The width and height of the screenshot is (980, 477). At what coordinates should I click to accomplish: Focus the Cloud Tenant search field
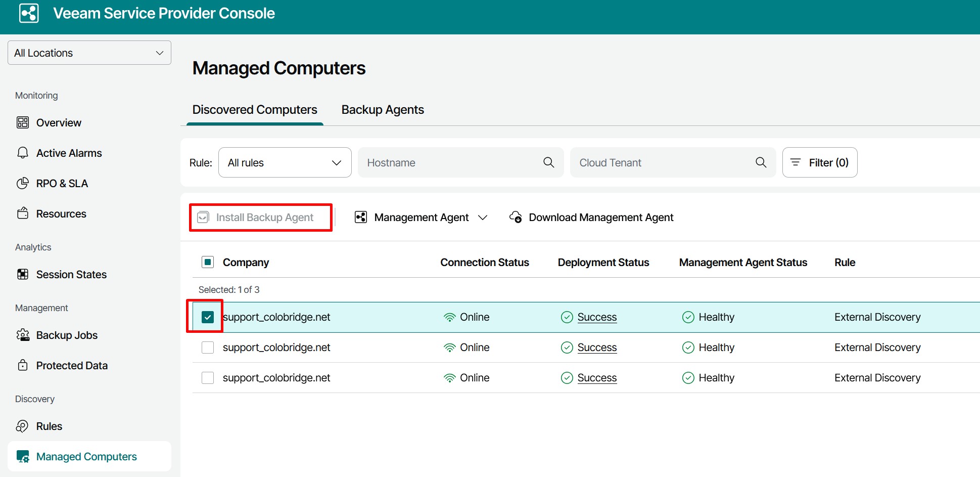662,162
